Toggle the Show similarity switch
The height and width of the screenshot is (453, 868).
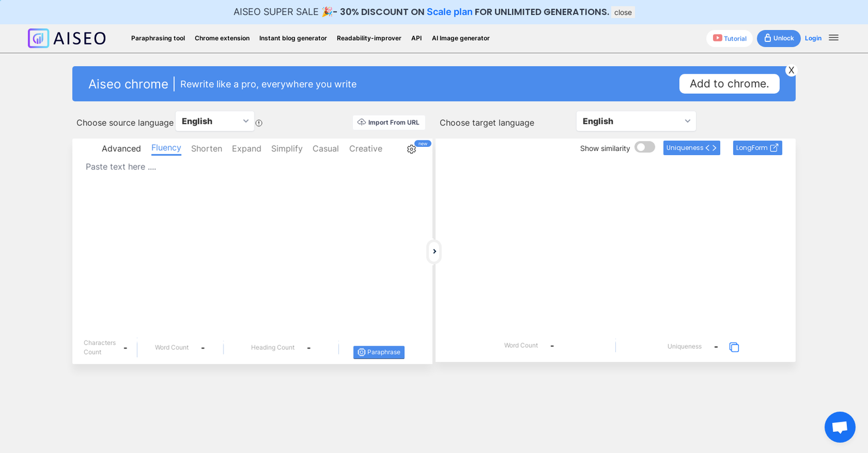point(645,147)
